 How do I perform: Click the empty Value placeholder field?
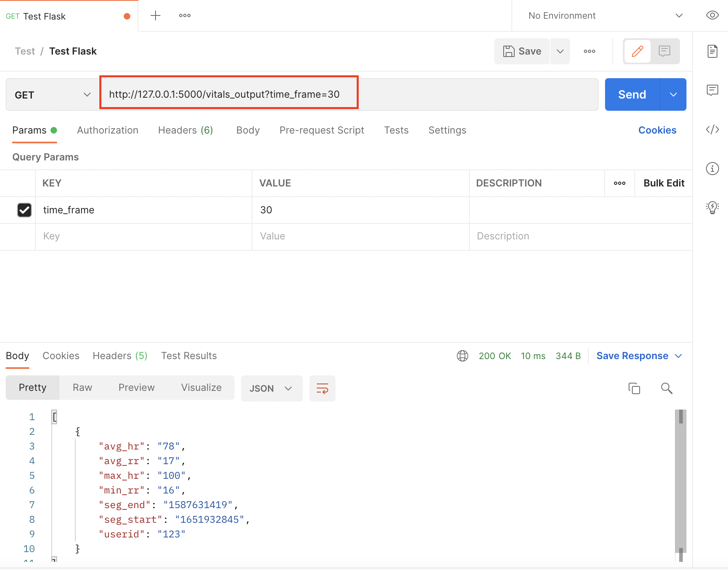(360, 237)
